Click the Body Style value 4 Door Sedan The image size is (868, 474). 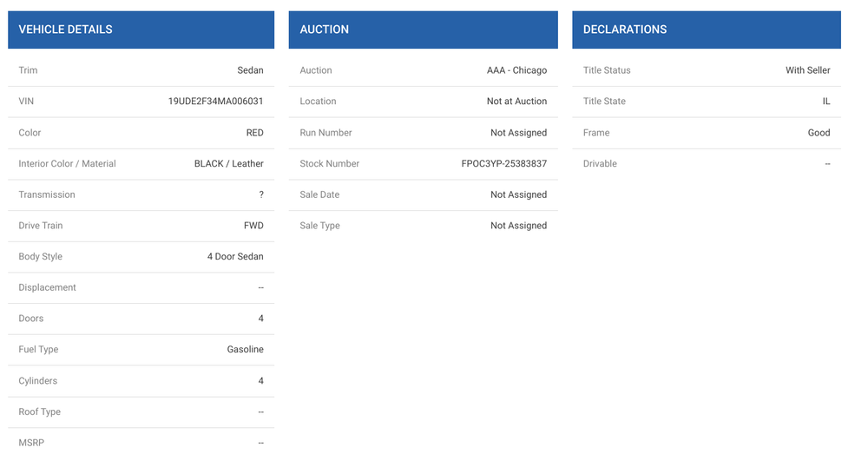(x=235, y=257)
